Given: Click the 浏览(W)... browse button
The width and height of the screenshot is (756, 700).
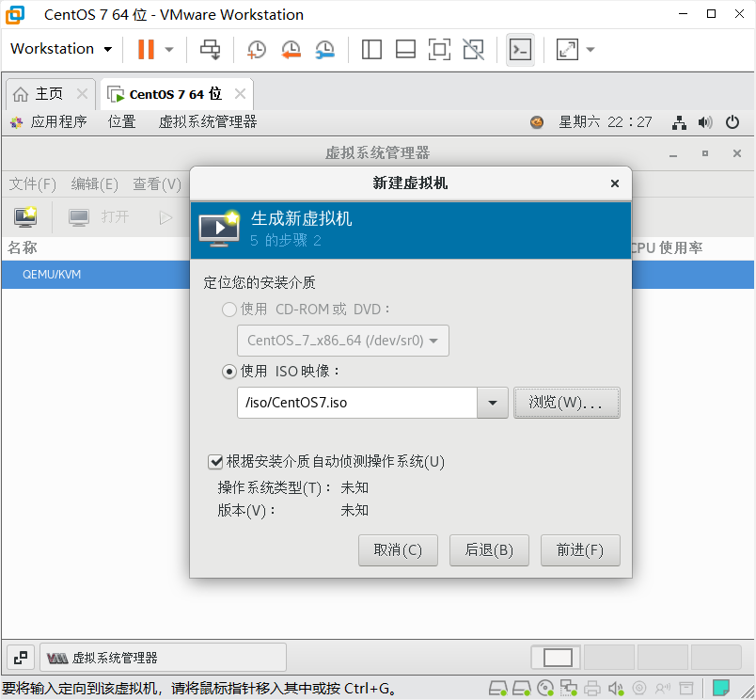Looking at the screenshot, I should click(566, 403).
